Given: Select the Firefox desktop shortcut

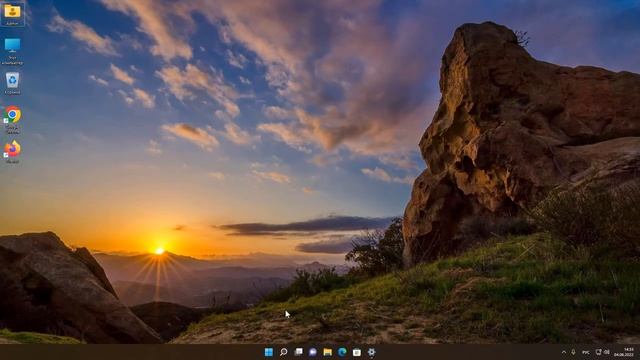Looking at the screenshot, I should [12, 152].
